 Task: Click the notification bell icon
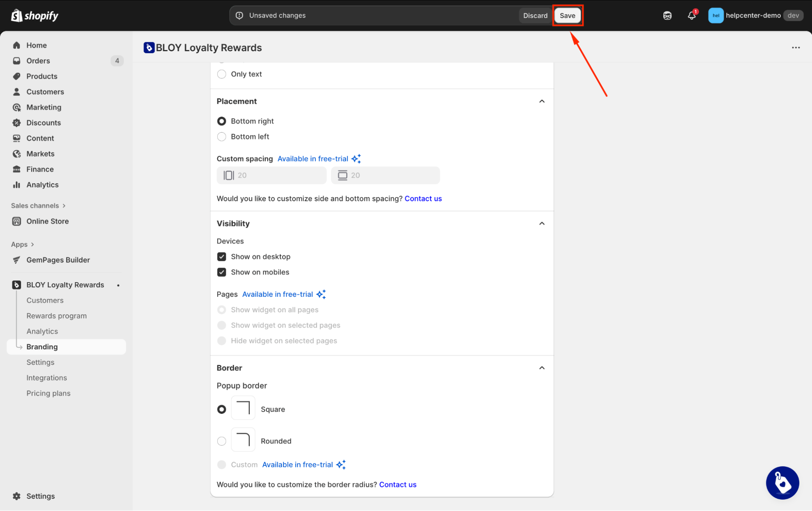click(x=691, y=15)
